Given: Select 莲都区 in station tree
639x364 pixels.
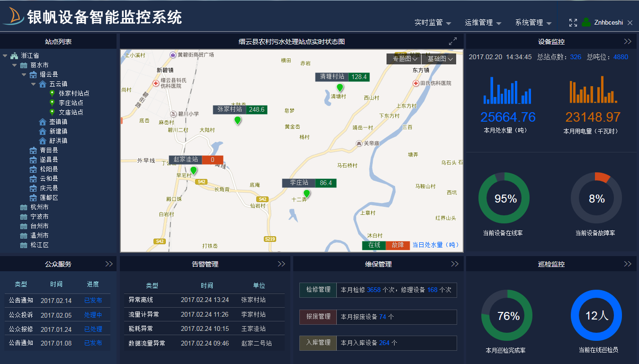Looking at the screenshot, I should pos(49,197).
